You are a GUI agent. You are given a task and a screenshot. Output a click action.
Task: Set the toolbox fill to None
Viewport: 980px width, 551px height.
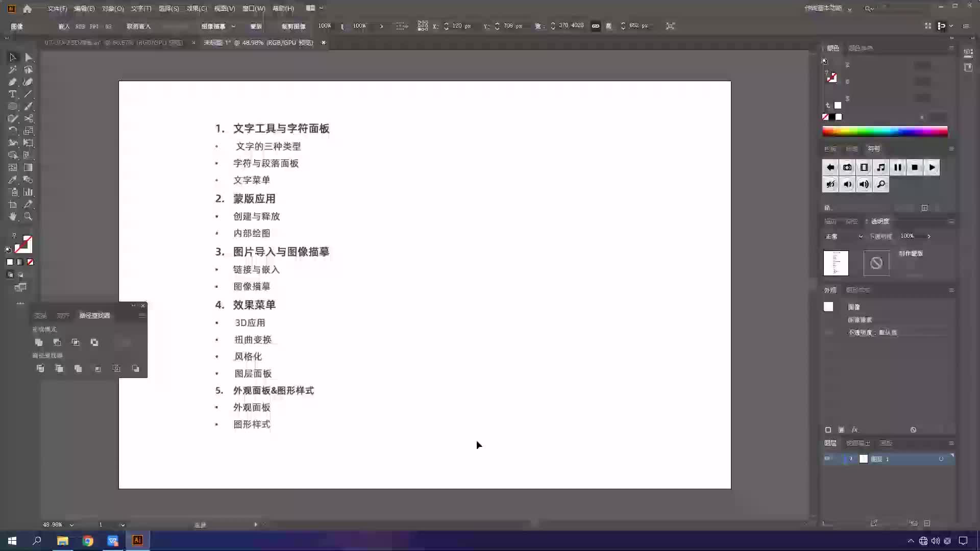(30, 262)
